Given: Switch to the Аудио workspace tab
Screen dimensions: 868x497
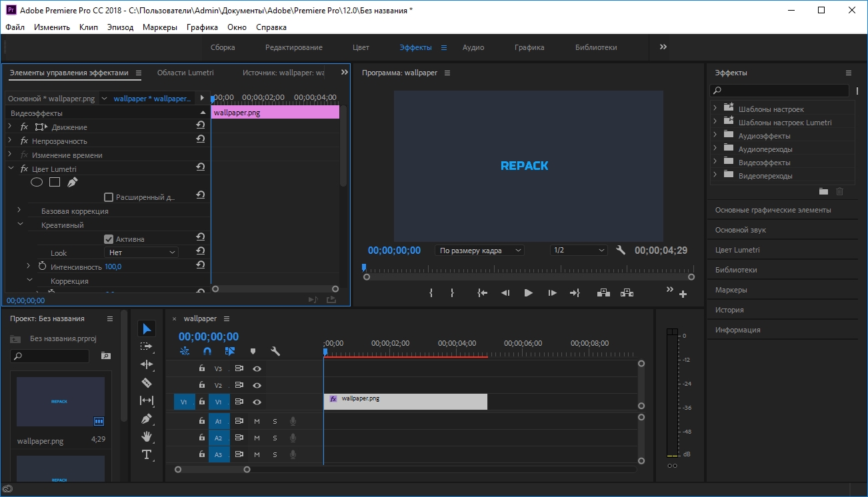Looking at the screenshot, I should click(473, 47).
